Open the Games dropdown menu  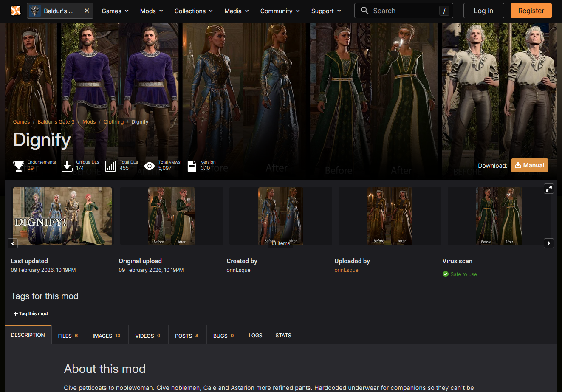[x=115, y=11]
